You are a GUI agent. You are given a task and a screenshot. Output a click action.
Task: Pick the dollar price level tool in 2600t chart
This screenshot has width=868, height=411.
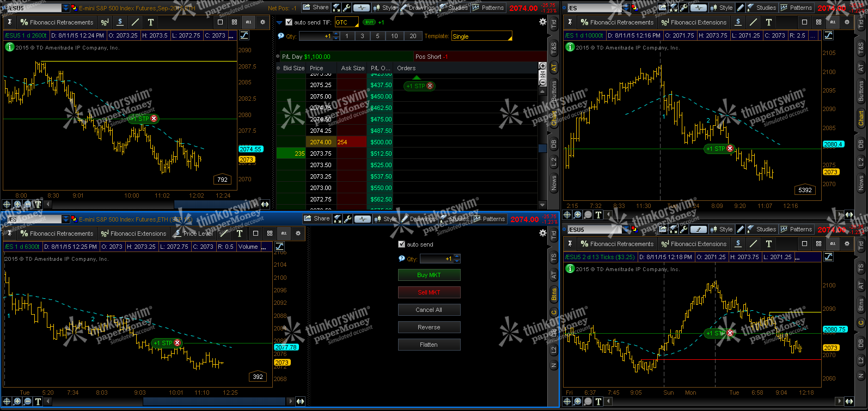pos(120,22)
